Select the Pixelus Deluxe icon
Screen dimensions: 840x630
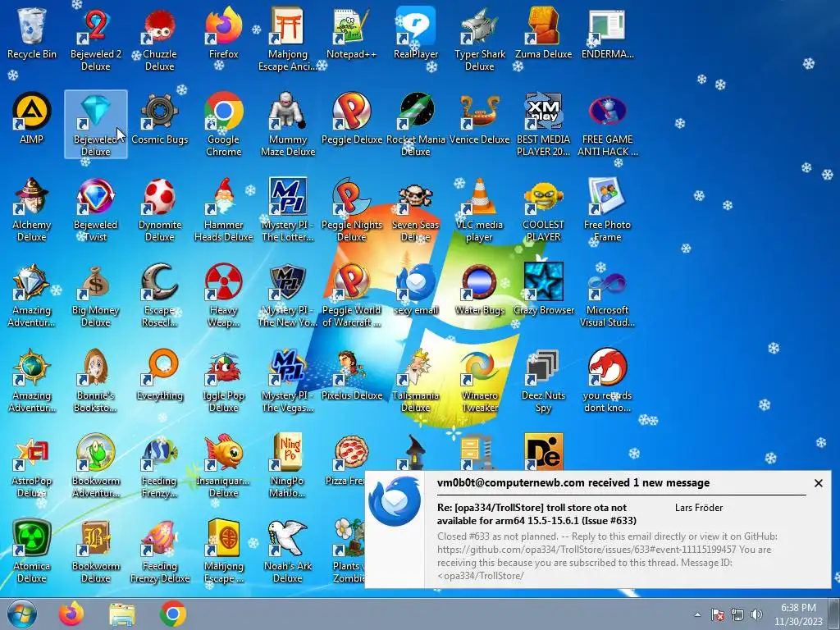click(351, 375)
